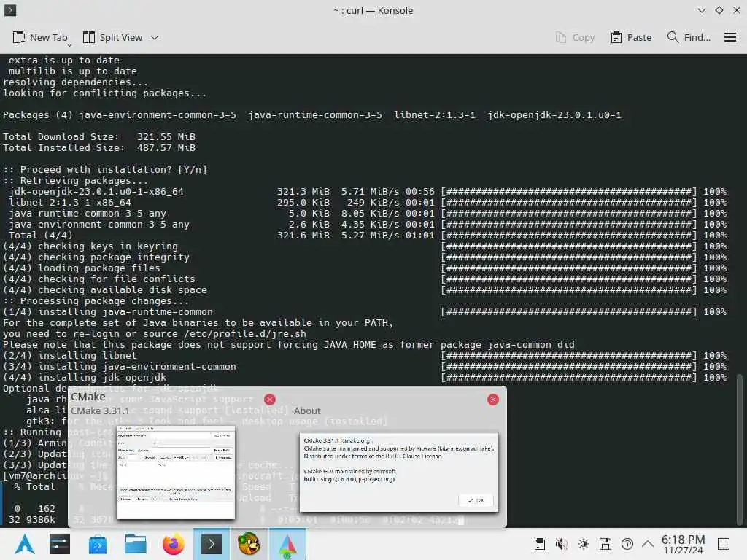Open the clock showing 6:18 PM

[683, 544]
